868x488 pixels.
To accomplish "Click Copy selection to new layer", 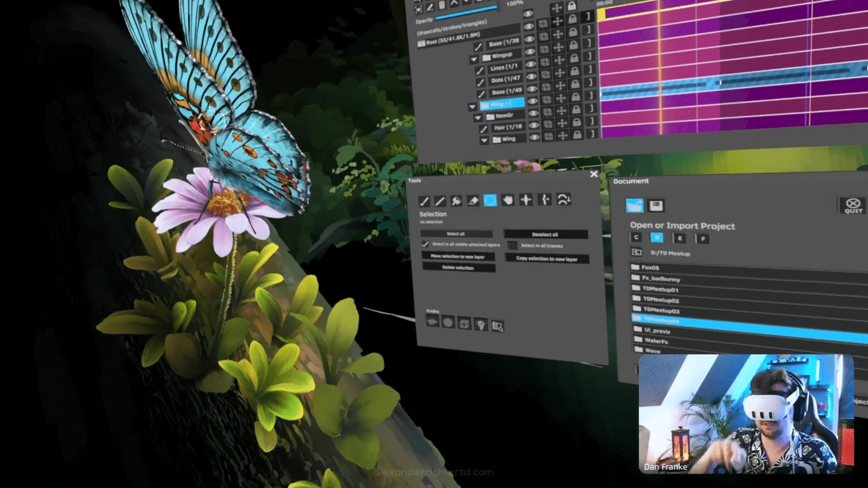I will pyautogui.click(x=547, y=259).
